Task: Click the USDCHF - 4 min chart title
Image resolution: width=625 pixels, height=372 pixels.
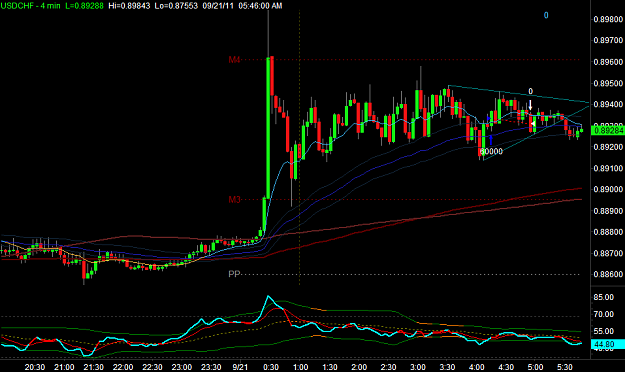Action: [x=30, y=6]
